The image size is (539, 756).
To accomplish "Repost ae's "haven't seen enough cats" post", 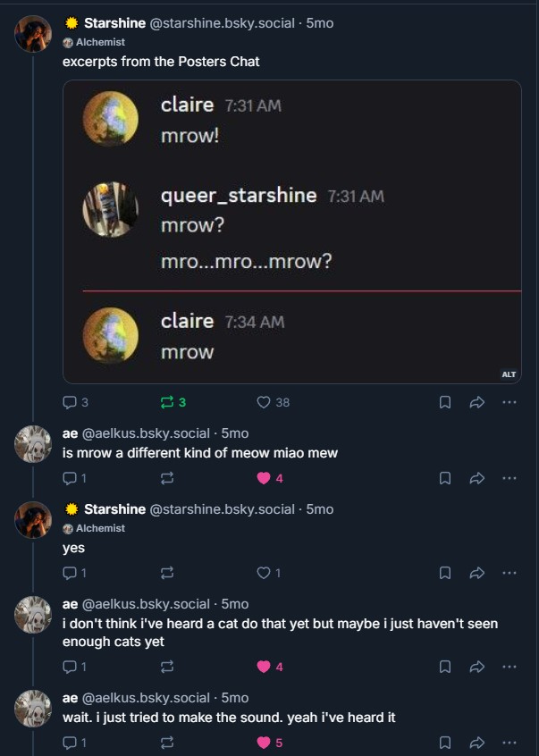I will point(166,667).
